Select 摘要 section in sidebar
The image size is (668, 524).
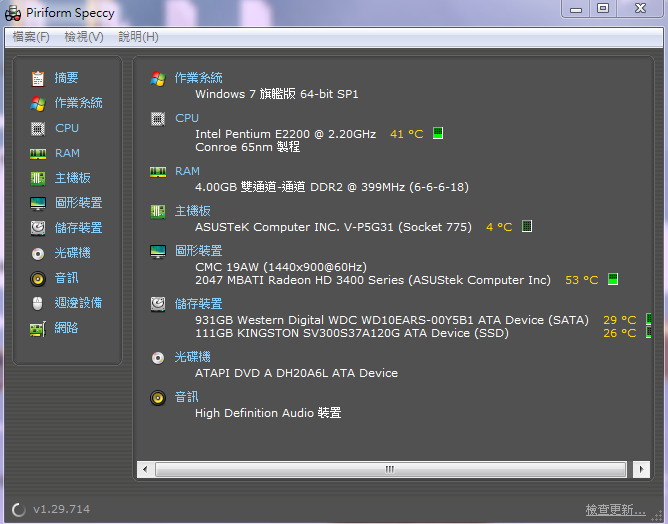coord(66,78)
